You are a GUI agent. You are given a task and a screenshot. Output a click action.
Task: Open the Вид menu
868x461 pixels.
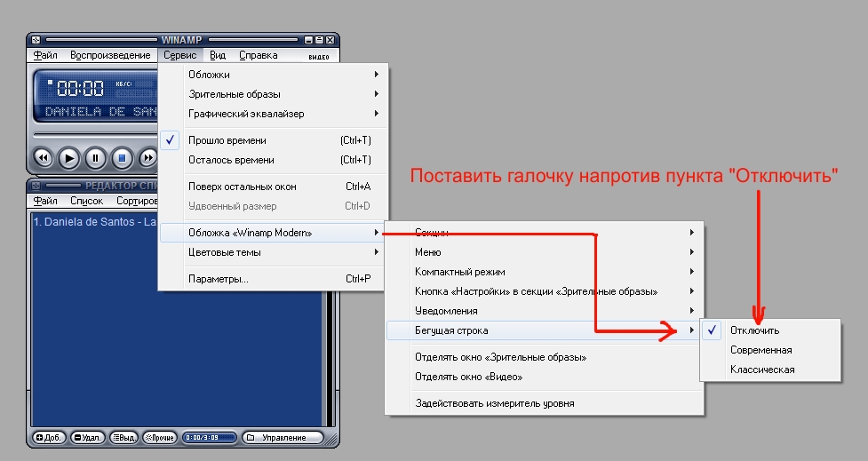(x=218, y=55)
